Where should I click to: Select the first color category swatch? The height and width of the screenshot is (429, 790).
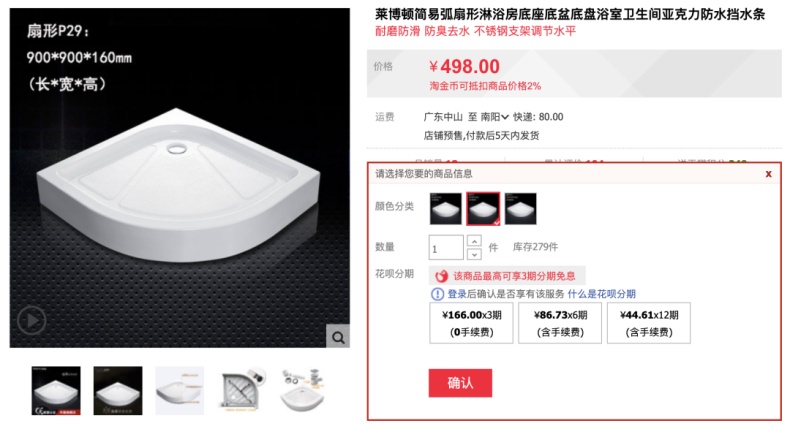(x=445, y=209)
